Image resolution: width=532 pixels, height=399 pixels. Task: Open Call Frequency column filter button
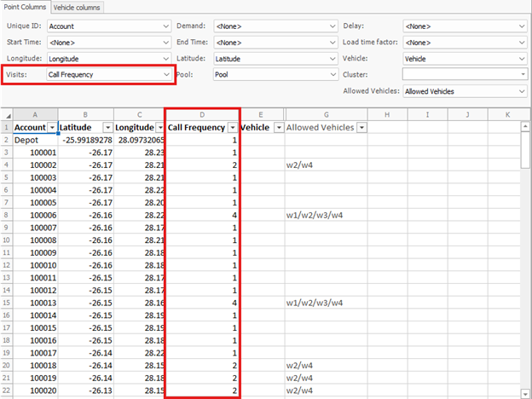coord(231,127)
